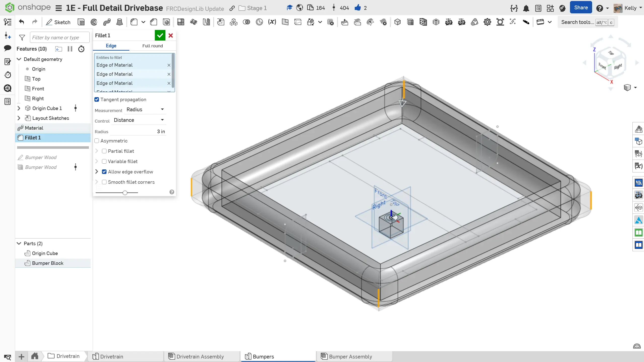Enable Smooth fillet corners checkbox

104,182
